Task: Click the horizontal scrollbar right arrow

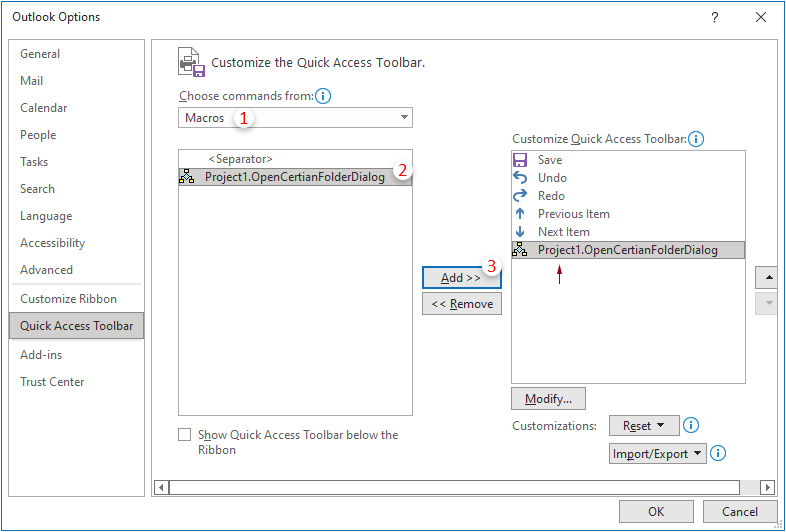Action: (x=768, y=487)
